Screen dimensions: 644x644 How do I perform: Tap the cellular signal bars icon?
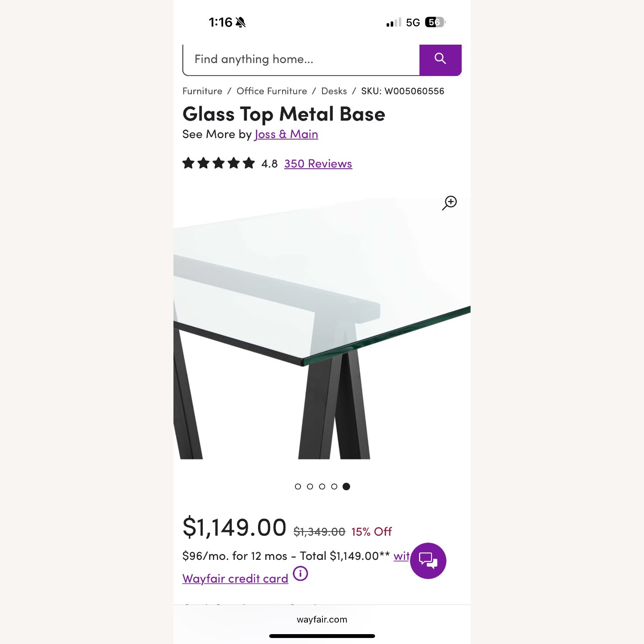[391, 22]
